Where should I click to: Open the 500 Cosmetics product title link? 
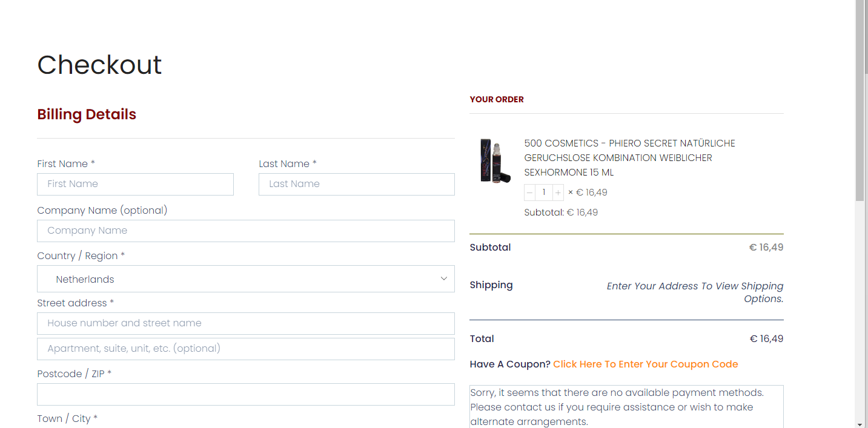(x=629, y=158)
